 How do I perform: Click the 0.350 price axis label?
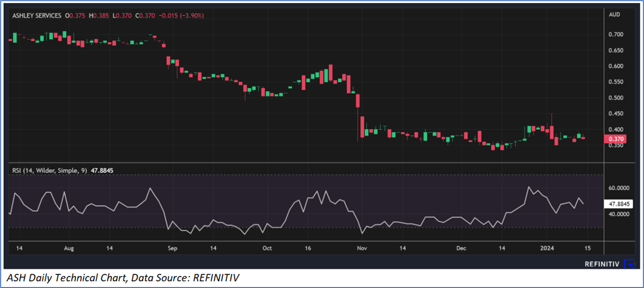616,146
